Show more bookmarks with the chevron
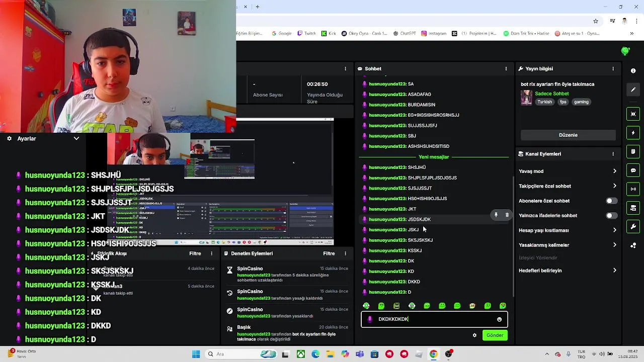Viewport: 644px width, 362px height. click(x=632, y=34)
